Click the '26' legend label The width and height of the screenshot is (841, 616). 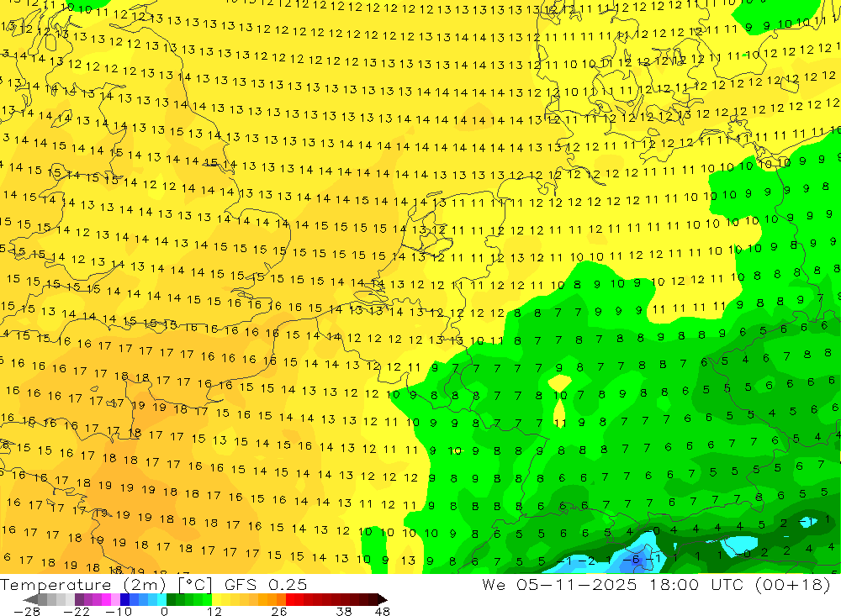pos(279,612)
